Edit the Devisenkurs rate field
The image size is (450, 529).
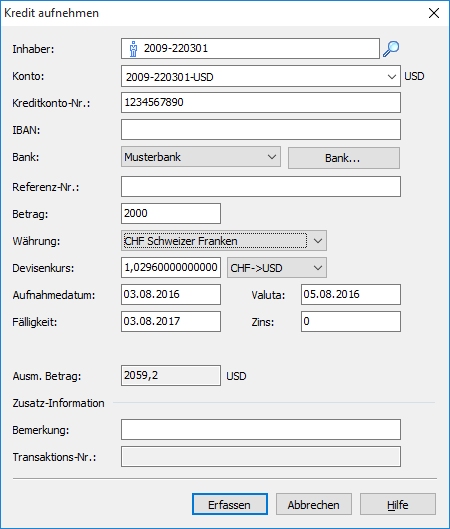(x=171, y=268)
